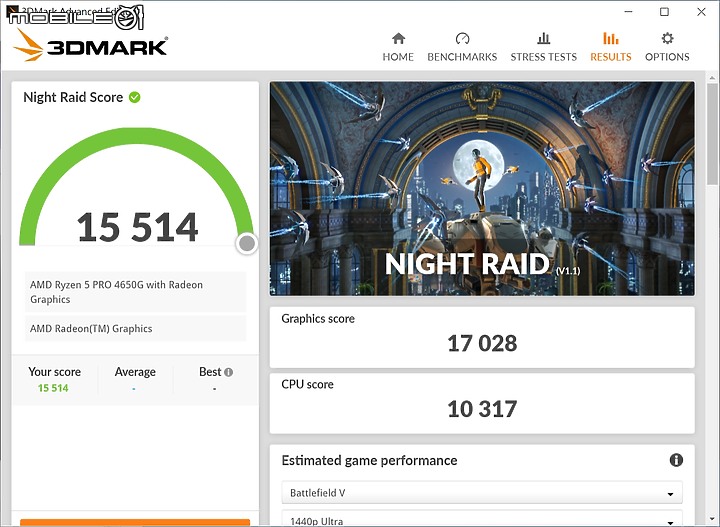Minimize the 3DMark window
The image size is (720, 527).
point(629,11)
